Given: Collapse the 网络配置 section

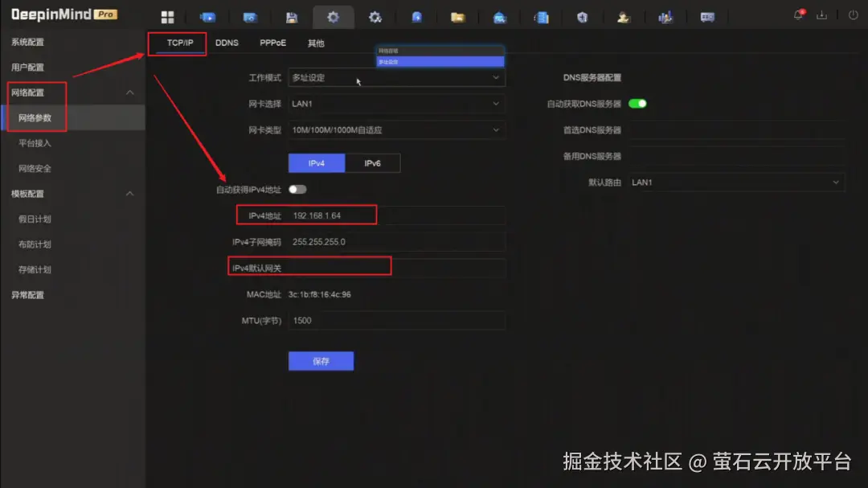Looking at the screenshot, I should click(130, 92).
